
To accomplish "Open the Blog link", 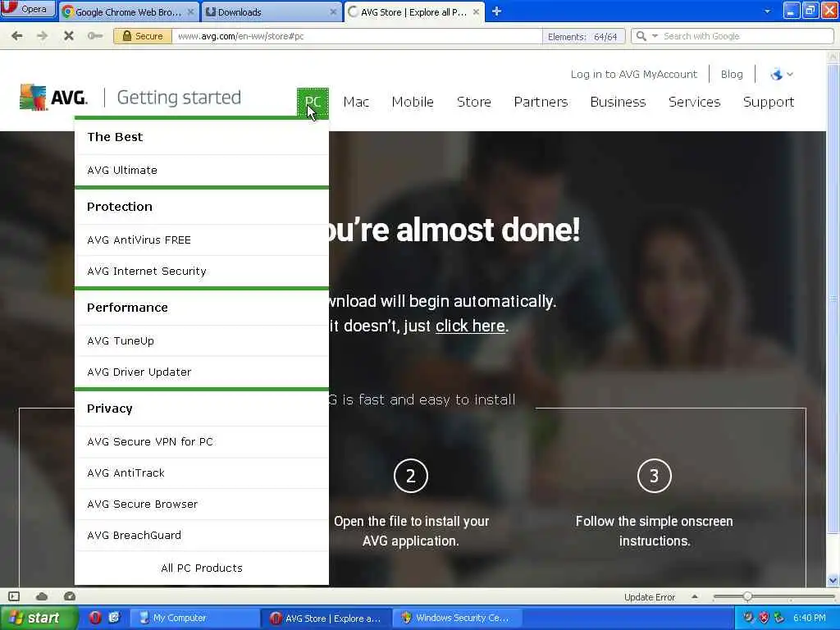I will pyautogui.click(x=732, y=75).
